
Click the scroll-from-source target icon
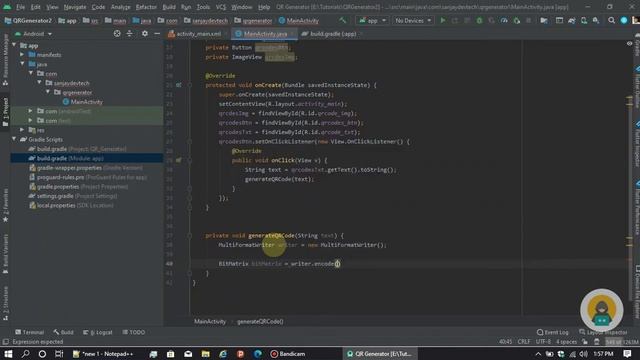pos(117,34)
